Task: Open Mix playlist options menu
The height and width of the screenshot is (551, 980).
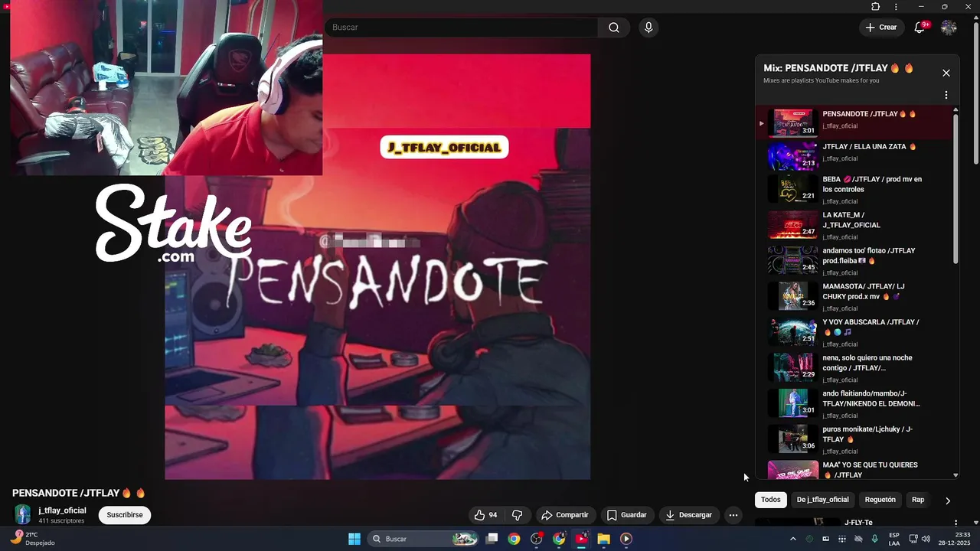Action: [946, 95]
